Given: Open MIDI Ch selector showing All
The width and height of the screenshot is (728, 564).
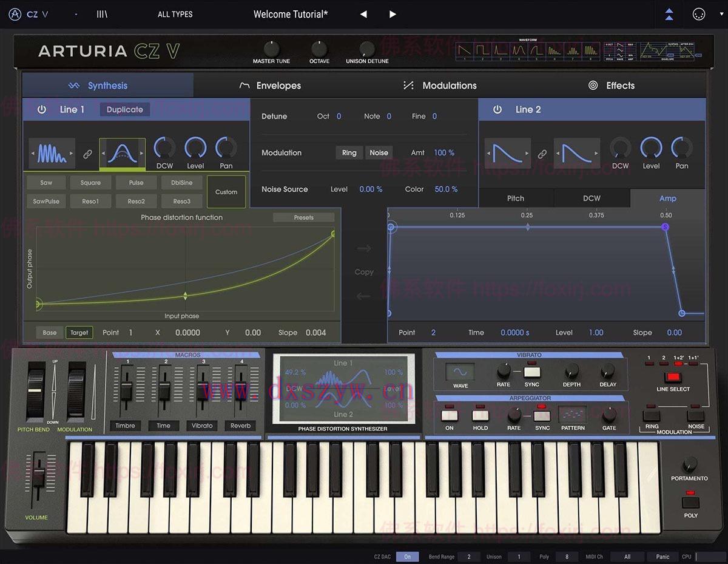Looking at the screenshot, I should 627,556.
